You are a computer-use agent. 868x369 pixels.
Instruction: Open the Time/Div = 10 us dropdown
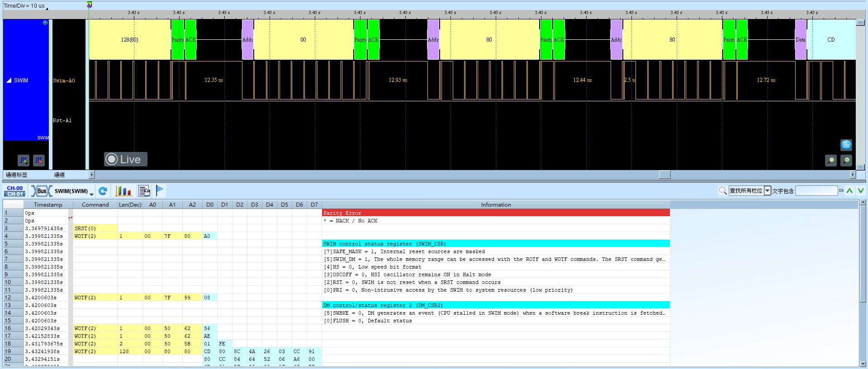point(25,6)
